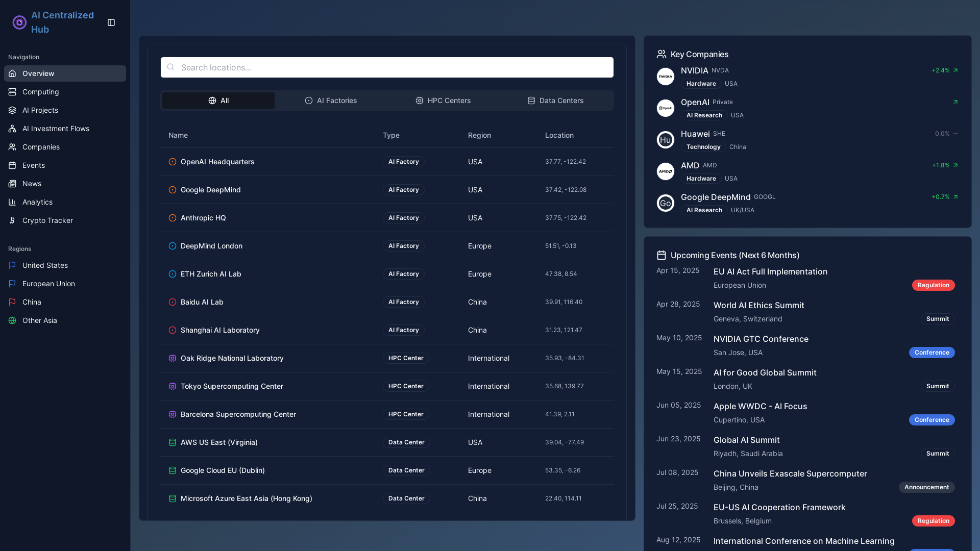Click the Huawei avatar

666,140
